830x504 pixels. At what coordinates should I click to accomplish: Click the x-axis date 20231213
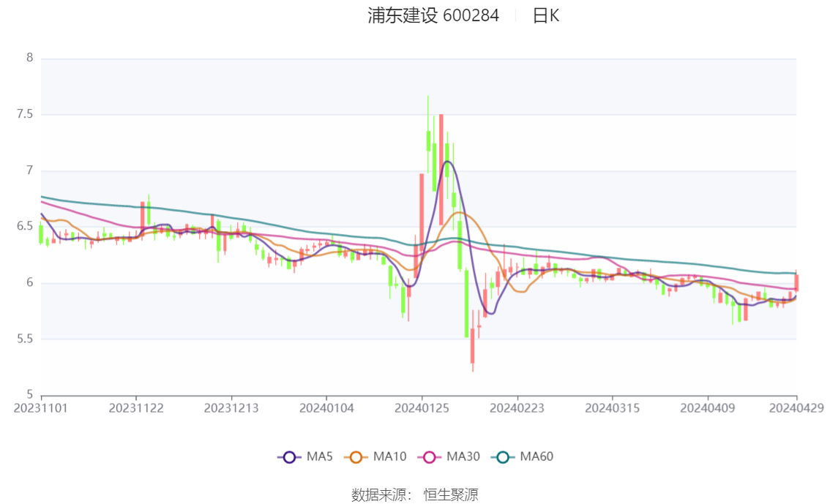(231, 408)
